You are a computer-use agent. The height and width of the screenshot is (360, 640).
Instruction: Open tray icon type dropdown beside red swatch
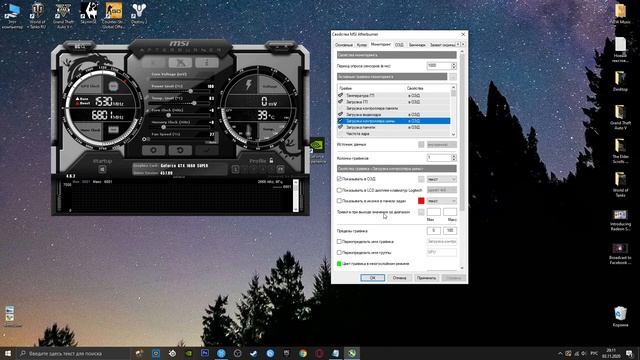click(442, 201)
